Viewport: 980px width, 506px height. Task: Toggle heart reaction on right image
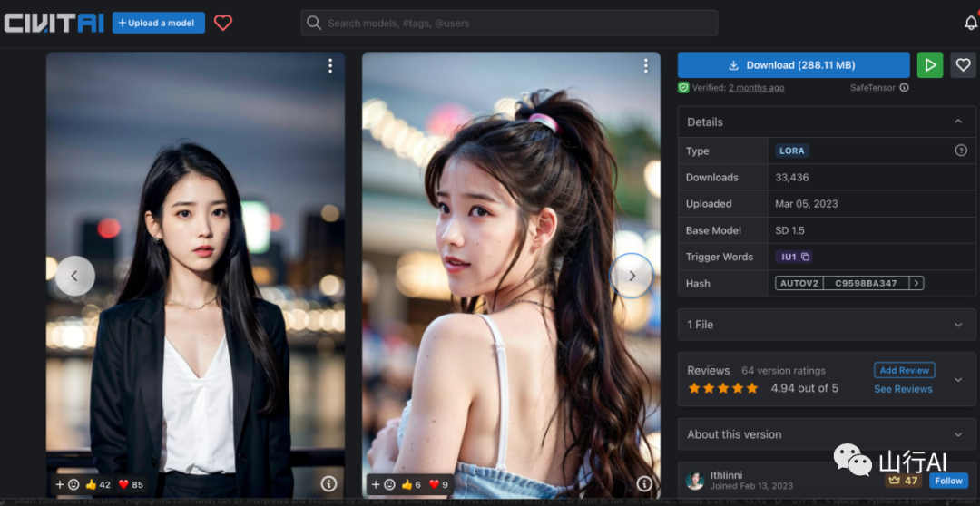pos(436,484)
